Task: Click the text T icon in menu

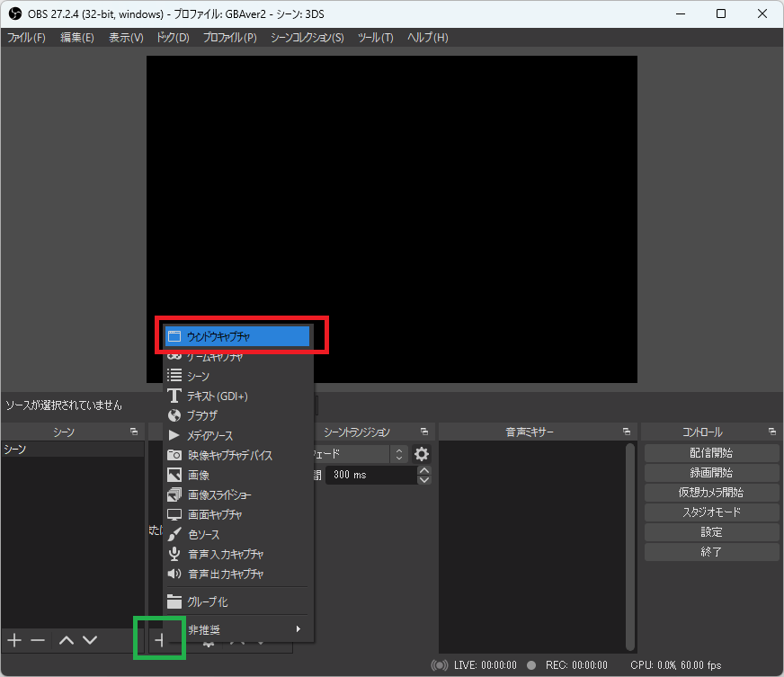Action: (174, 396)
